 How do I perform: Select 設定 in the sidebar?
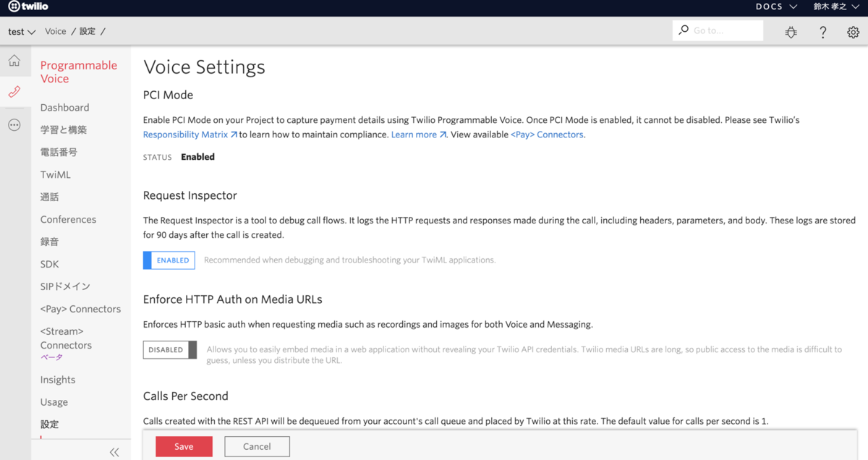tap(50, 425)
